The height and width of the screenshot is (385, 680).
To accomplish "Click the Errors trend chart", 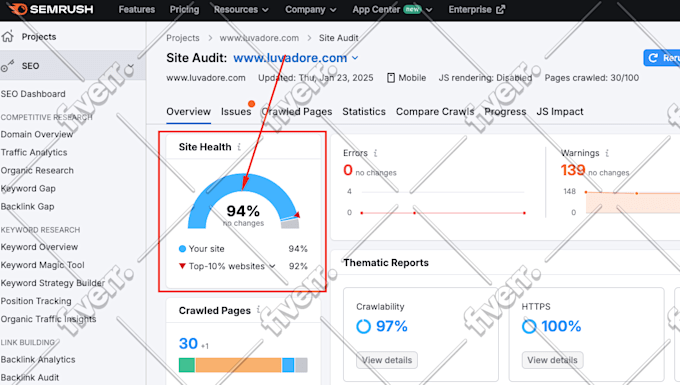I will 437,202.
